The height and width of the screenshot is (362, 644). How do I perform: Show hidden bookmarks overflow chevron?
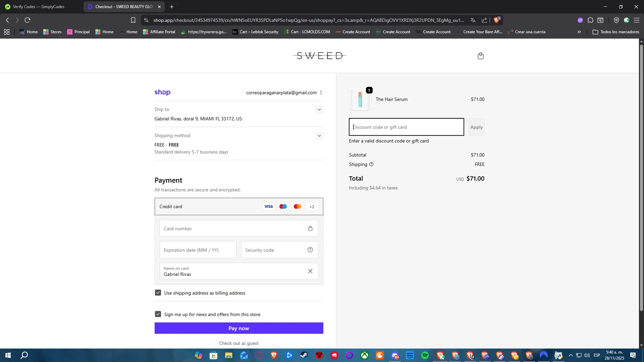pyautogui.click(x=579, y=32)
